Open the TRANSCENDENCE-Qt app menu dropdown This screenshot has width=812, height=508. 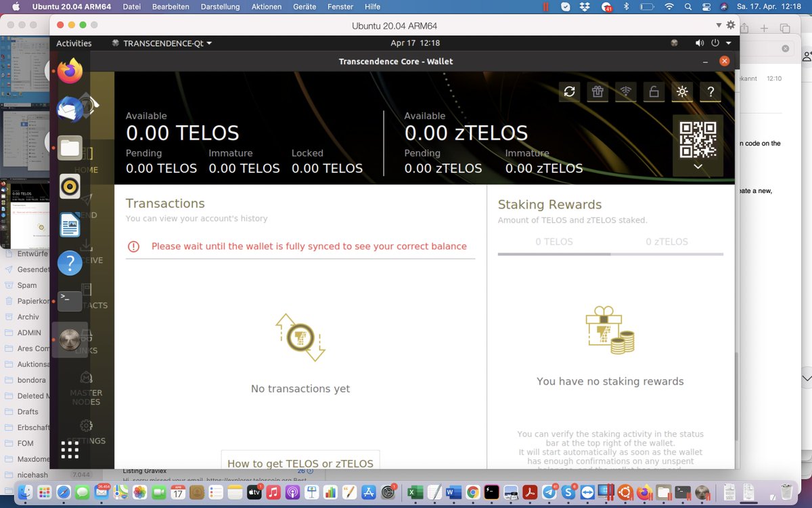coord(162,43)
